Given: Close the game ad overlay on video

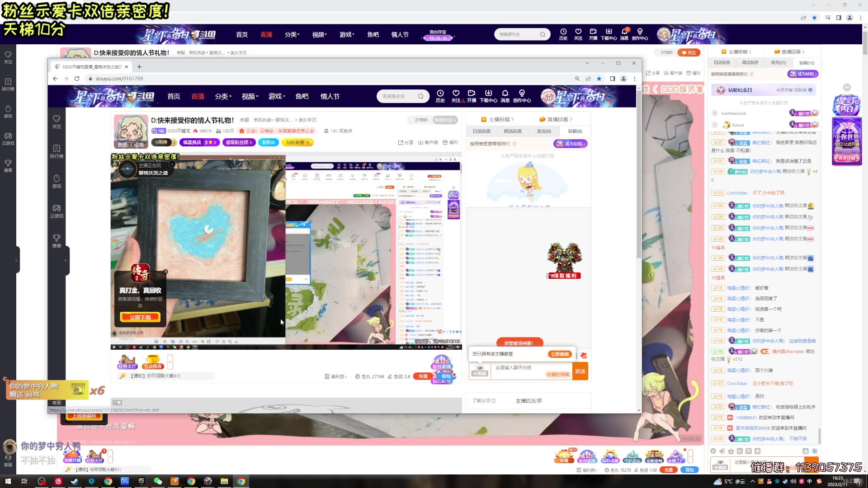Looking at the screenshot, I should 165,272.
